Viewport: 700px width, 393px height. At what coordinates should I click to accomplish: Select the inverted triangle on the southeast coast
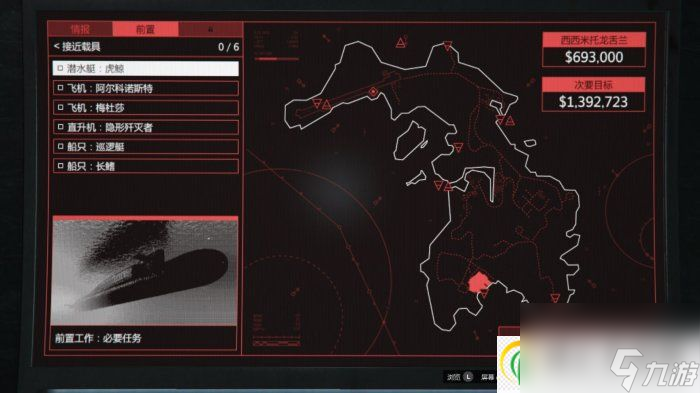[555, 298]
